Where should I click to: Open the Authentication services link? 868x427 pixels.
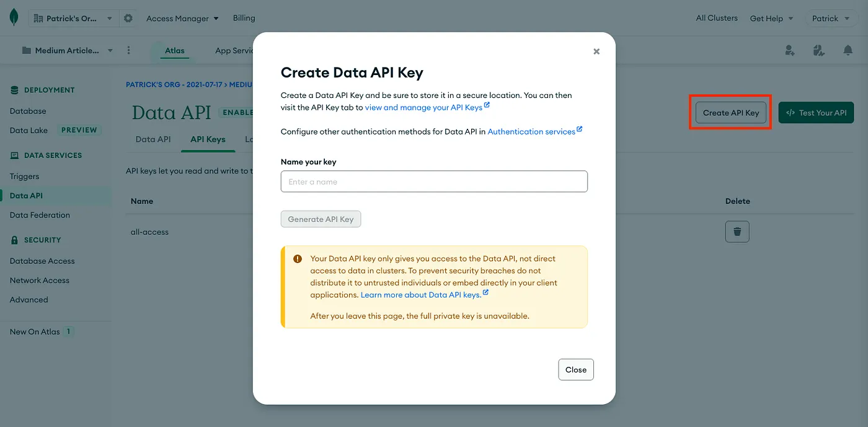pos(531,131)
